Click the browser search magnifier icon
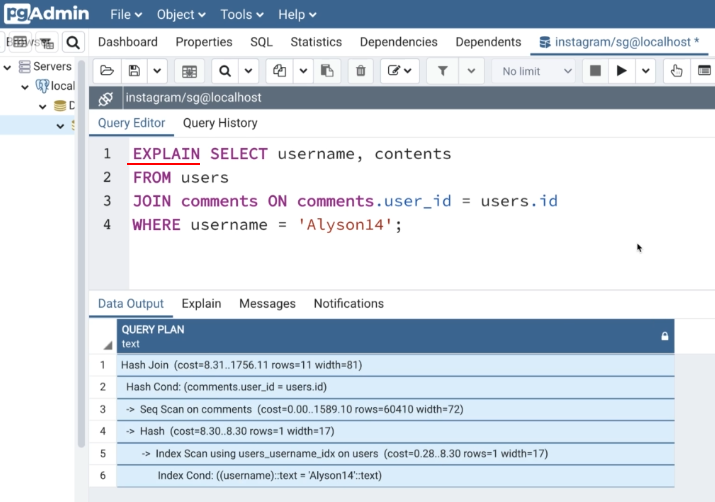Image resolution: width=715 pixels, height=502 pixels. click(73, 42)
